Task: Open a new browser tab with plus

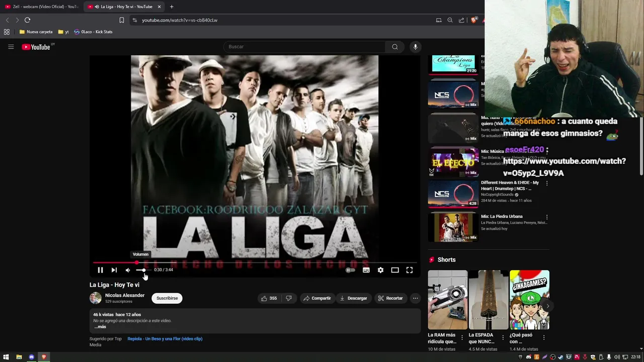Action: point(172,7)
